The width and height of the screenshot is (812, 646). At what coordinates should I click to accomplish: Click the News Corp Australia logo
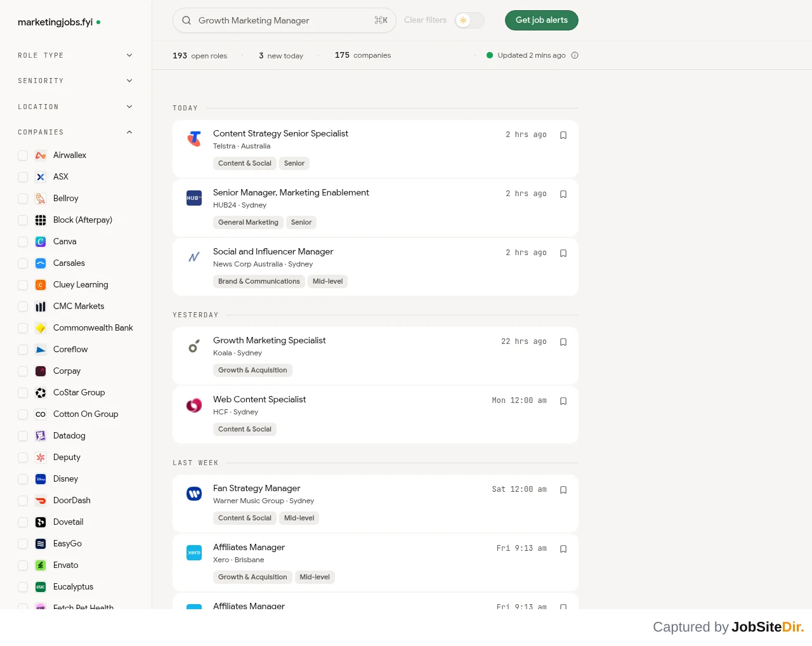(x=194, y=257)
